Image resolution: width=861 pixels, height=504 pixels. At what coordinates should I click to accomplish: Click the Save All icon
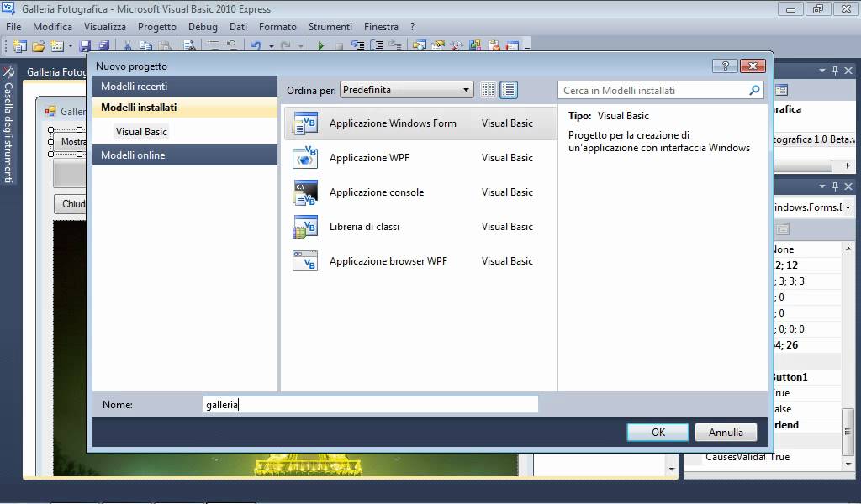coord(103,46)
